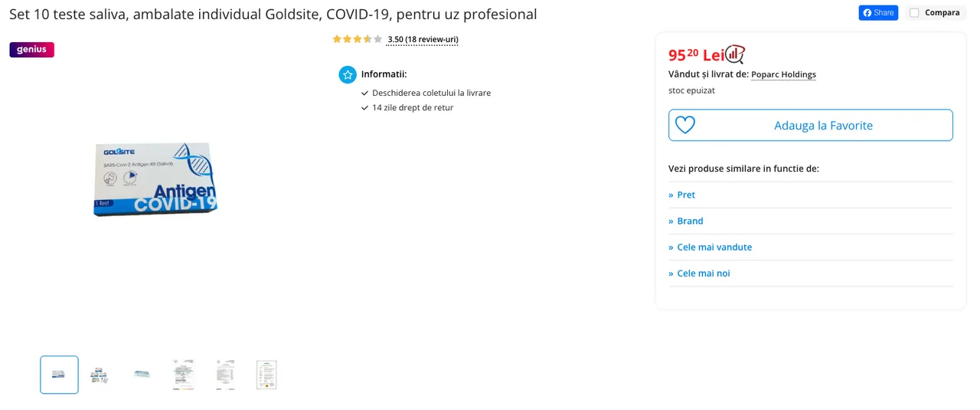Select the fourth thumbnail with instructions sheet
Viewport: 980px width, 410px height.
184,375
